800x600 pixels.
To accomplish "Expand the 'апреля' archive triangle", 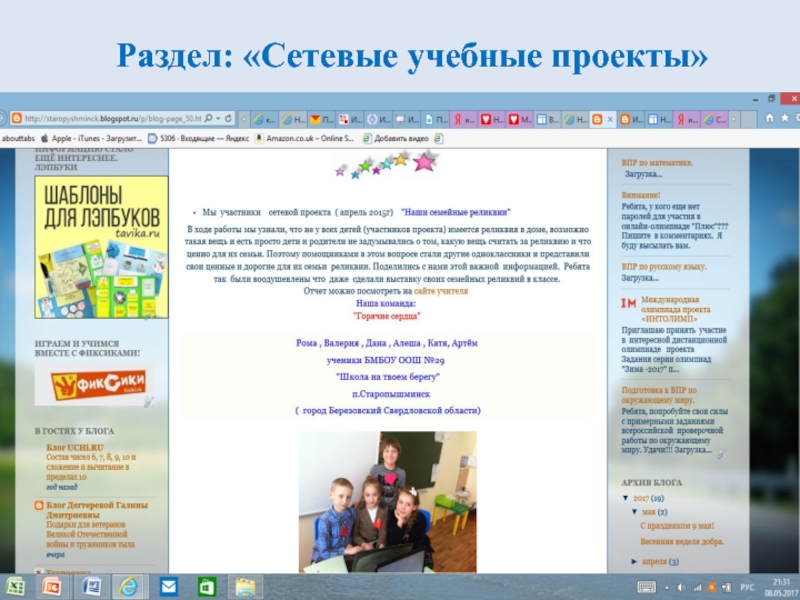I will 634,562.
